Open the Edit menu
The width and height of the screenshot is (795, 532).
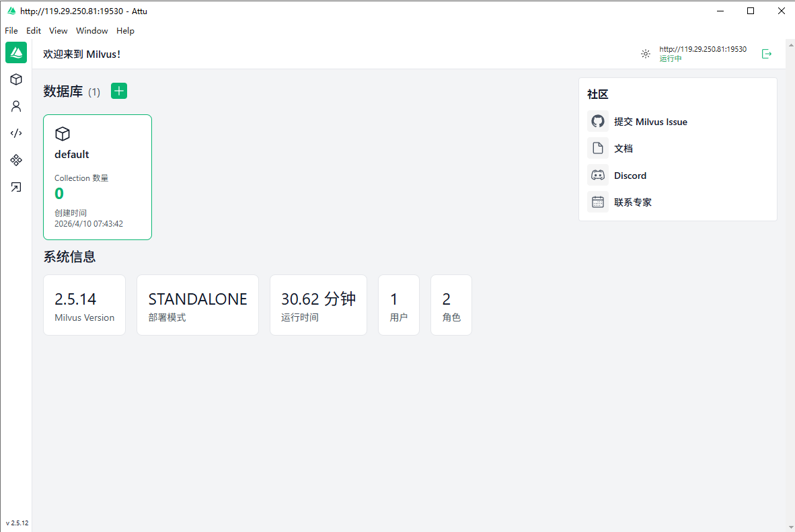[34, 30]
